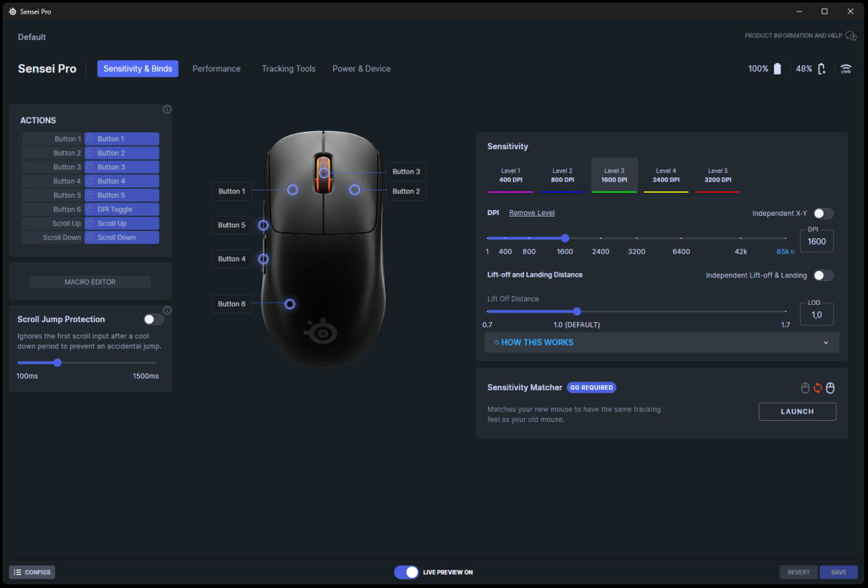868x588 pixels.
Task: Open Button 3 action binding dropdown
Action: (122, 167)
